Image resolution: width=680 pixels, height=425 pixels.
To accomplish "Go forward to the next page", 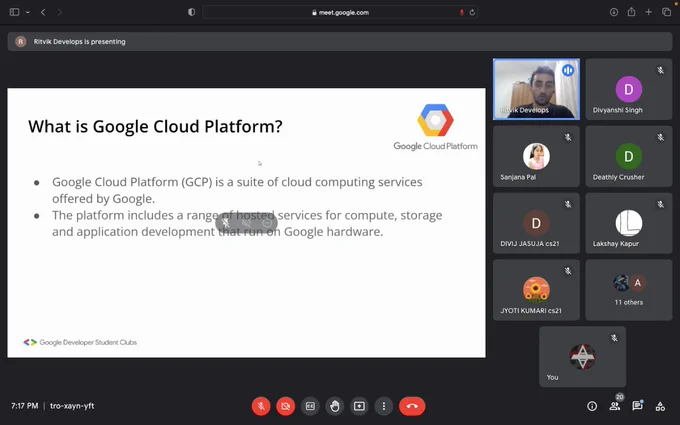I will [x=59, y=12].
